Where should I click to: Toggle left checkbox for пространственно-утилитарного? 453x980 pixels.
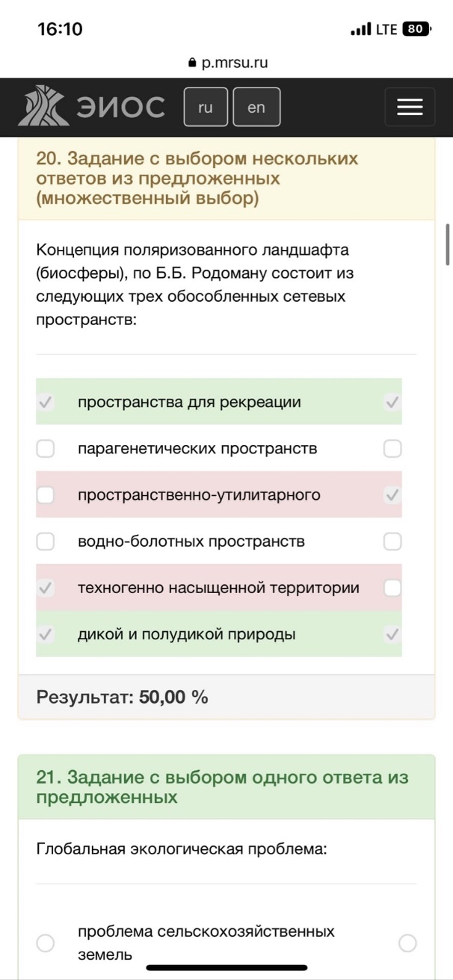click(x=46, y=494)
